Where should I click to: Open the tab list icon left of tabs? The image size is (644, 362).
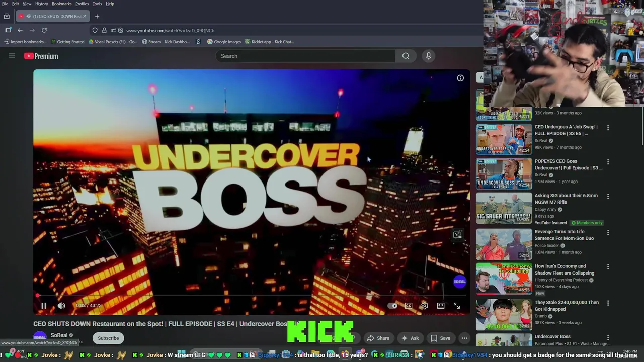pos(7,16)
